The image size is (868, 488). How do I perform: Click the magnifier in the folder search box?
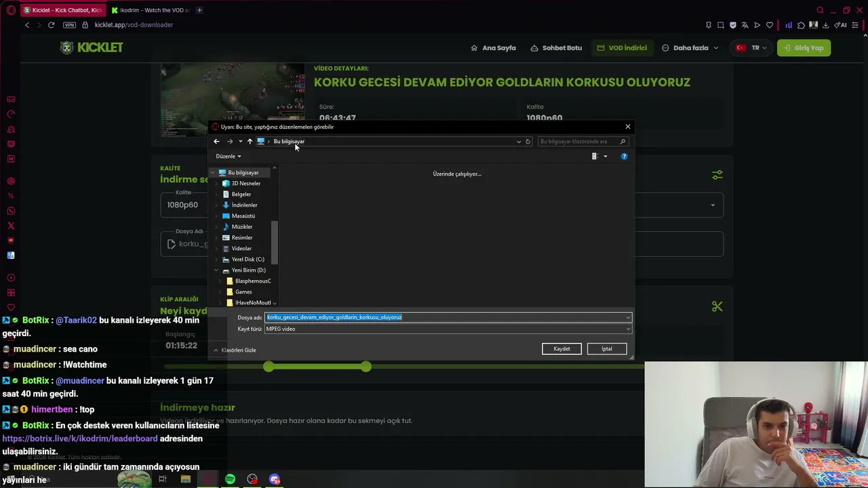coord(623,142)
